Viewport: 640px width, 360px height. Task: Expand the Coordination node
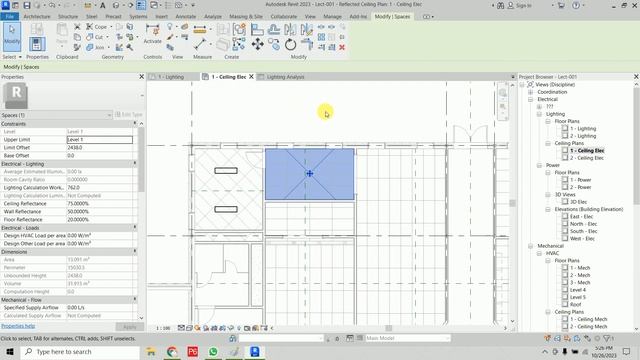[531, 92]
